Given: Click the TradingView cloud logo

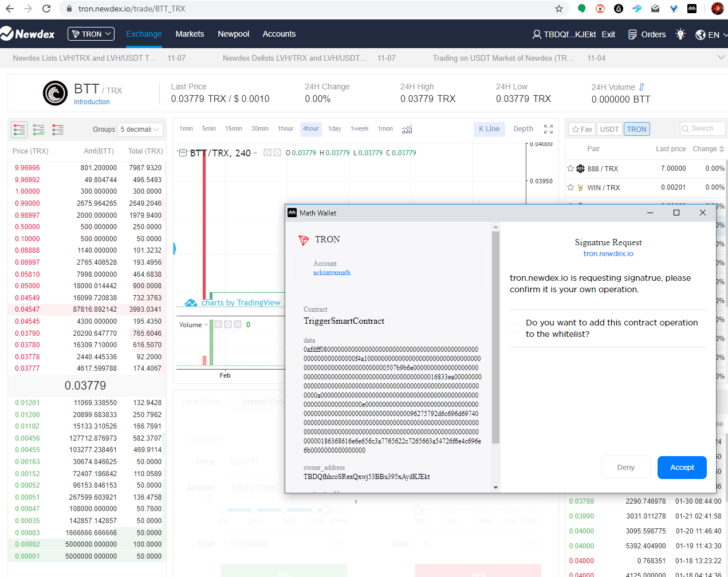Looking at the screenshot, I should (x=191, y=303).
